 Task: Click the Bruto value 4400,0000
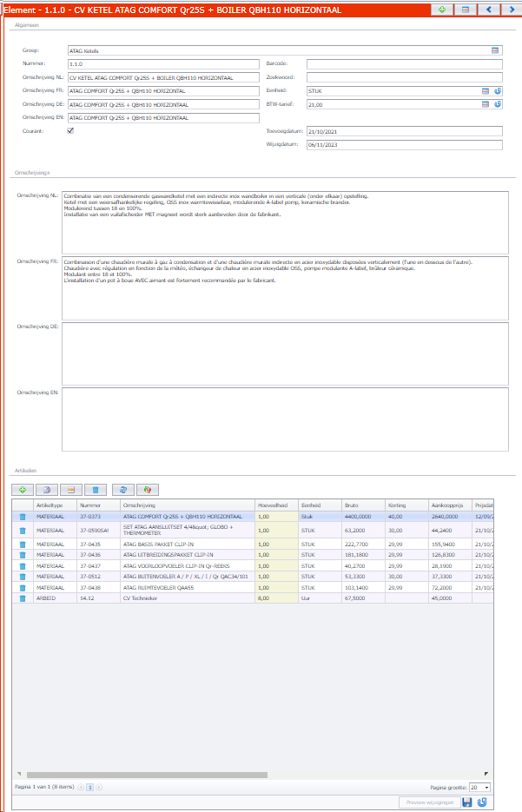coord(363,517)
